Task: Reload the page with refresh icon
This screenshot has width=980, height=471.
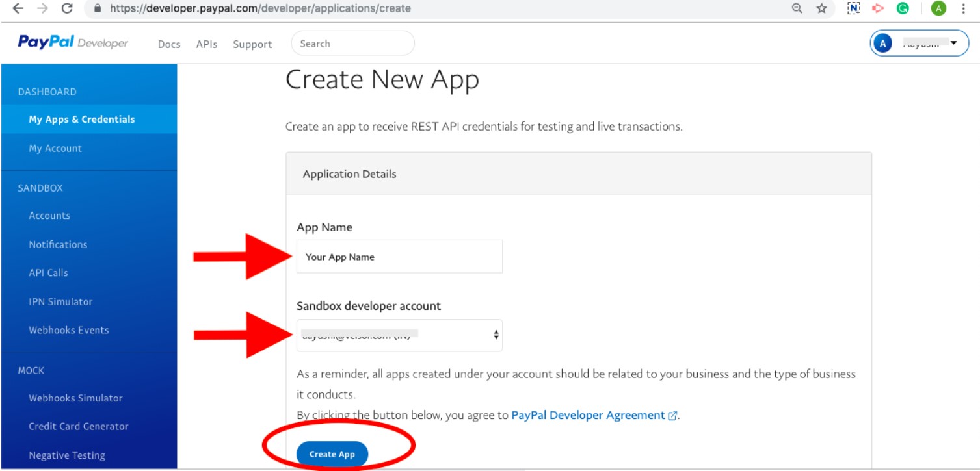Action: (66, 8)
